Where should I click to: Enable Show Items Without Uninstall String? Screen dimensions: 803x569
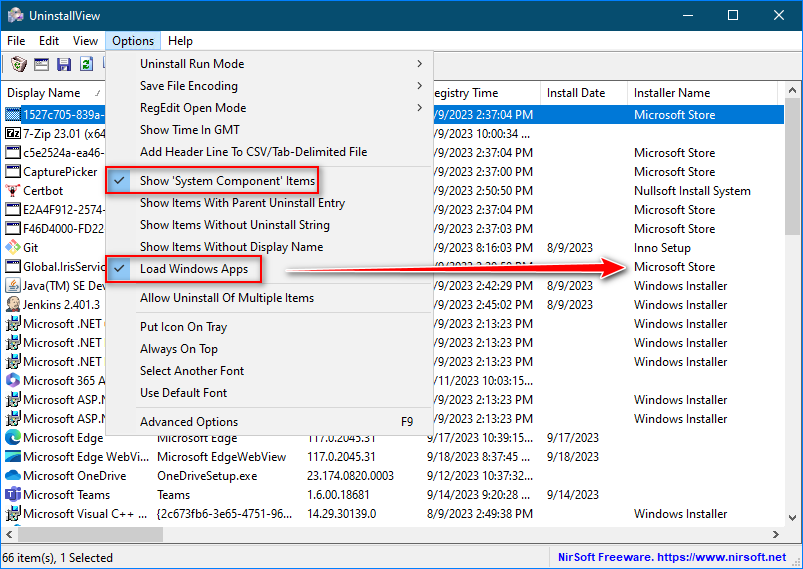269,225
